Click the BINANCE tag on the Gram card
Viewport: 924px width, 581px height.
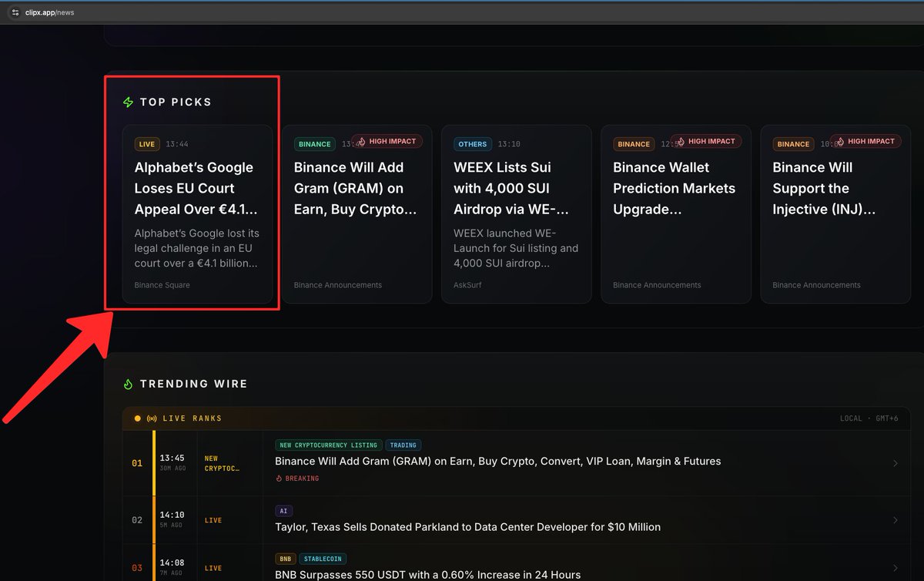tap(314, 144)
